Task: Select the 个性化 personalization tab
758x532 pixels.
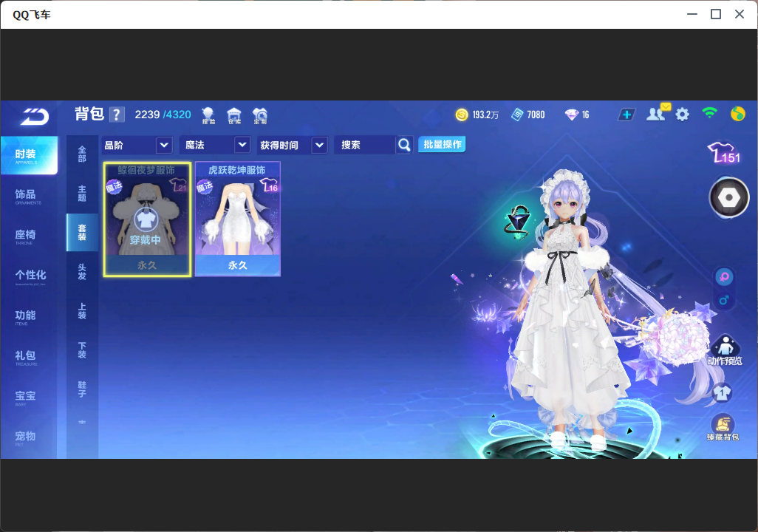Action: click(29, 276)
